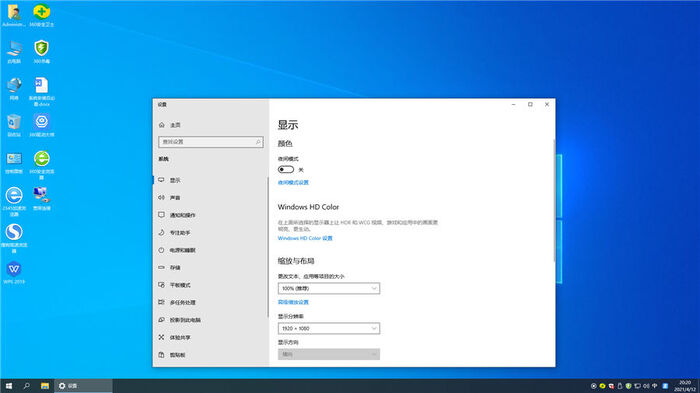Image resolution: width=700 pixels, height=393 pixels.
Task: Select 通知和操作 in settings sidebar
Action: pyautogui.click(x=210, y=215)
